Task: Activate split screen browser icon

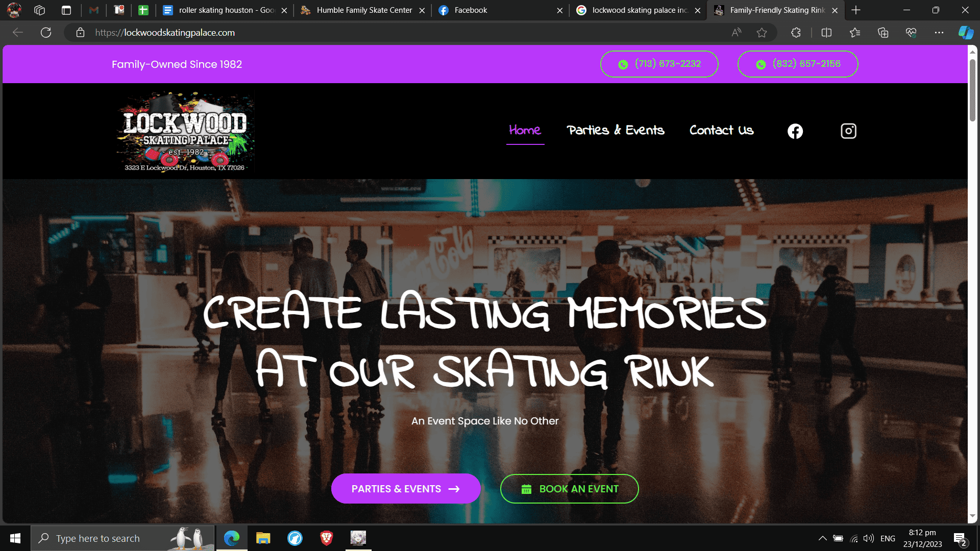Action: click(826, 32)
